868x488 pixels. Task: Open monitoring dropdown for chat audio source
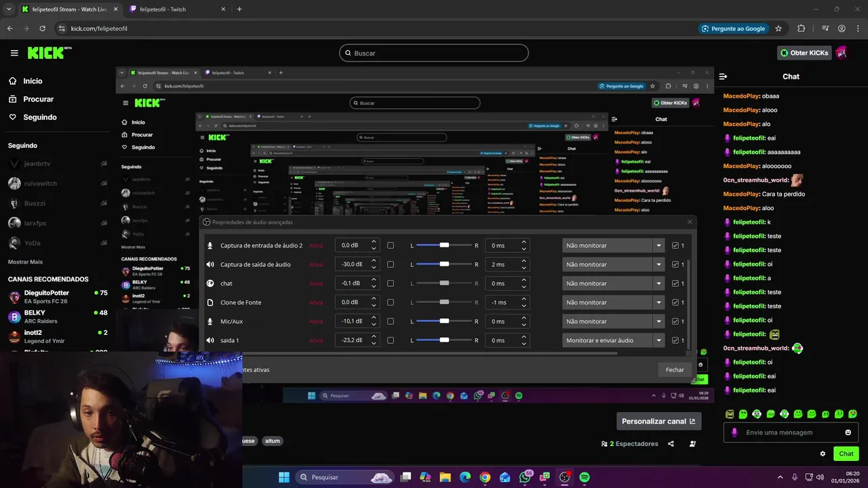(x=613, y=283)
